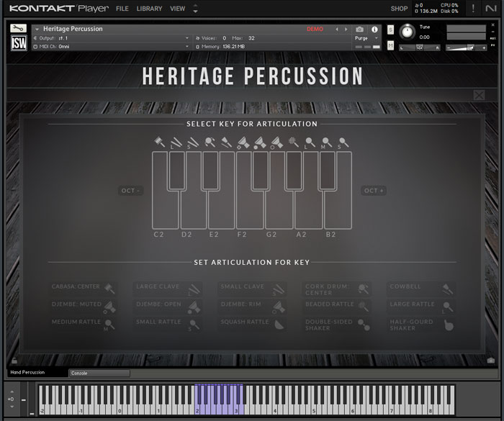This screenshot has height=421, width=504.
Task: Select the djembe open icon with filled dot
Action: (260, 142)
